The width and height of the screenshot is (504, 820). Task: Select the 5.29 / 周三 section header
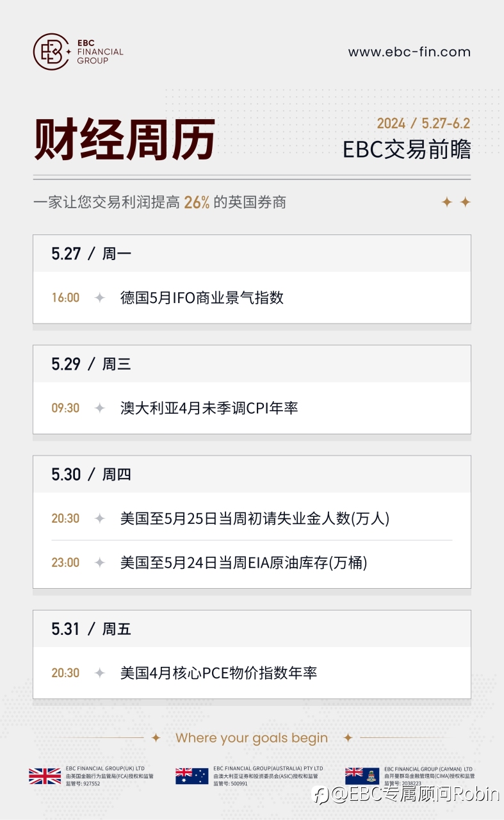tap(92, 364)
